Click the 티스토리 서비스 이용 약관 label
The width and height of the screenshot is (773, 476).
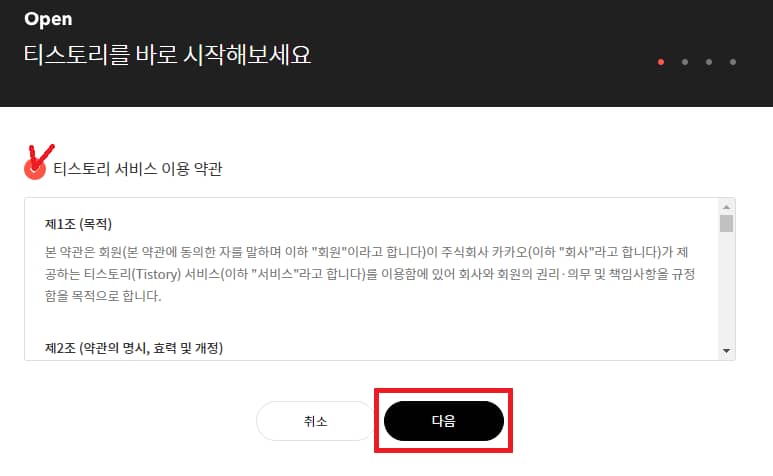click(x=138, y=169)
